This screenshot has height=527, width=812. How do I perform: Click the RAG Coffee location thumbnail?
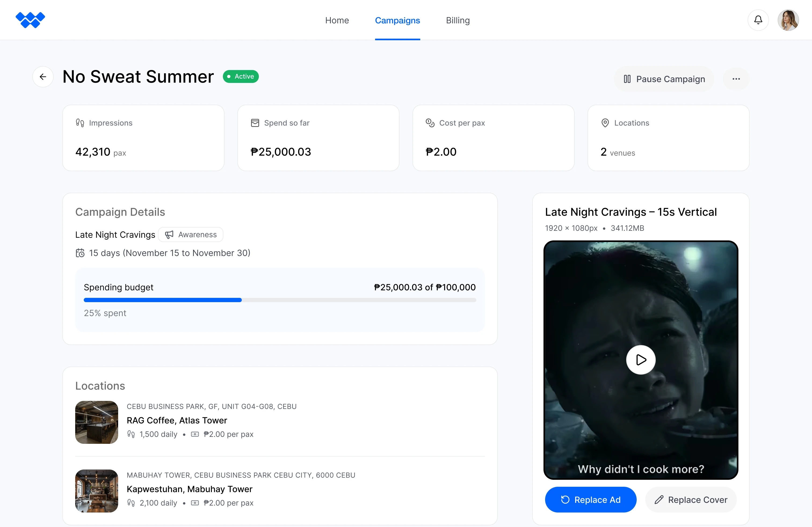[x=97, y=422]
